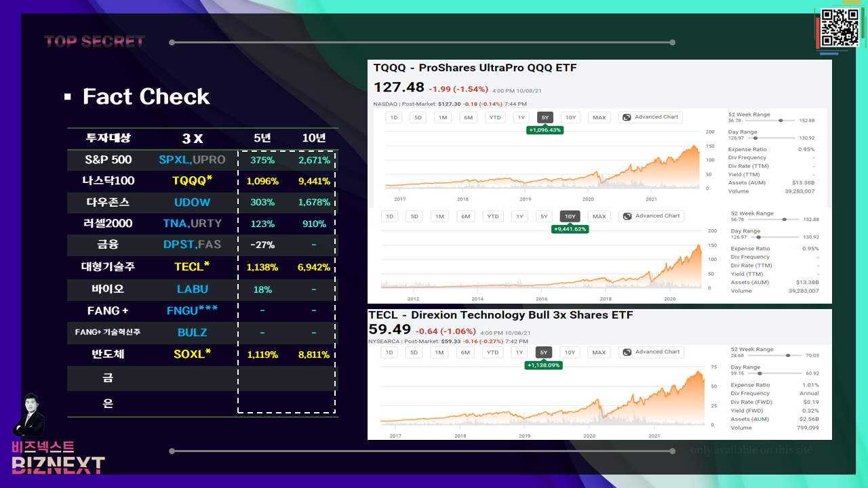868x488 pixels.
Task: Click the presenter portrait above BIZNEXT logo
Action: pyautogui.click(x=29, y=415)
